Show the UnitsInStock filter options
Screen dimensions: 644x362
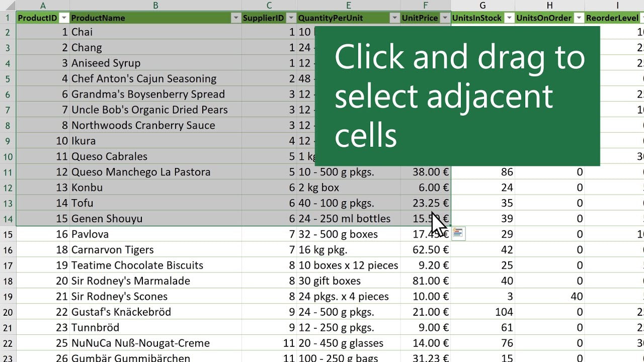coord(509,18)
